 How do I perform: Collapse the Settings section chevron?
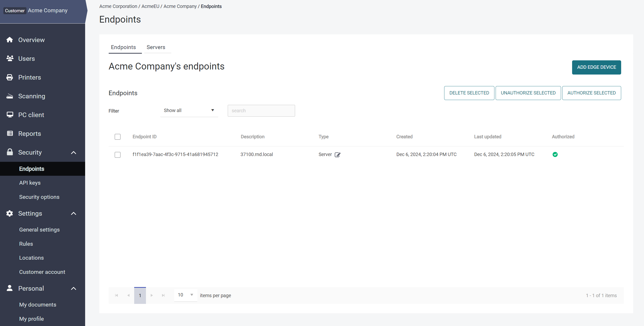pyautogui.click(x=74, y=213)
